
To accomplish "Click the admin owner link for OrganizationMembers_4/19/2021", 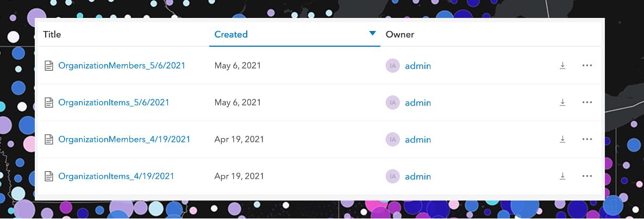I will [x=418, y=139].
